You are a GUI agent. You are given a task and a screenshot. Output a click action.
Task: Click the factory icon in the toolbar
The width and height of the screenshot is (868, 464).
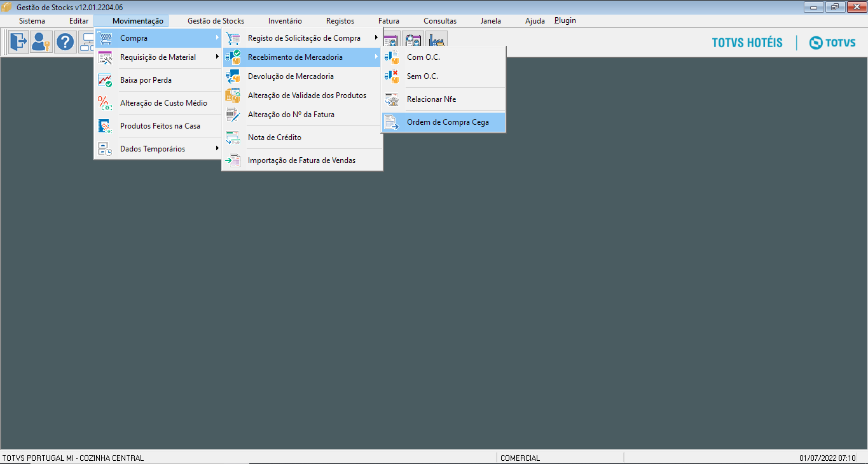pyautogui.click(x=436, y=39)
